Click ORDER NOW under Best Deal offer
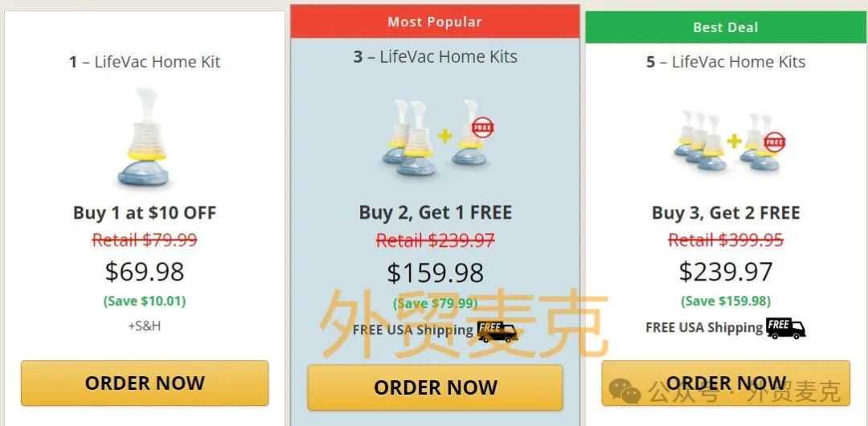Viewport: 868px width, 426px height. coord(726,383)
